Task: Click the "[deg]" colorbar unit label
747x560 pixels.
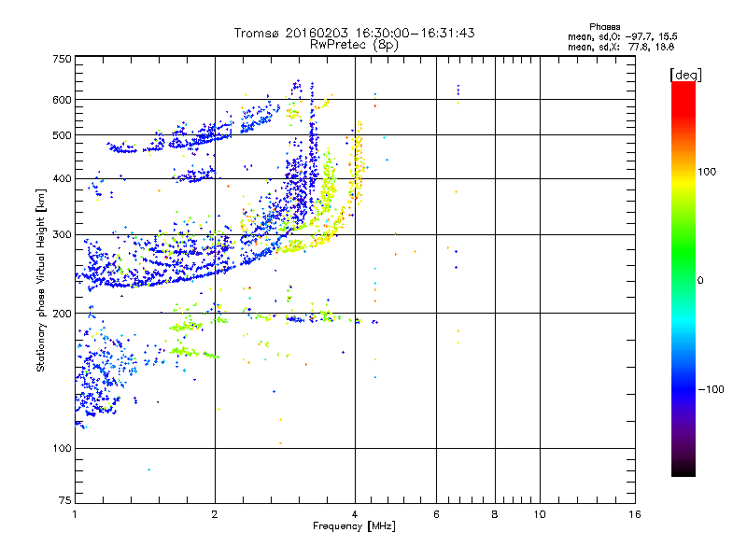Action: 685,75
